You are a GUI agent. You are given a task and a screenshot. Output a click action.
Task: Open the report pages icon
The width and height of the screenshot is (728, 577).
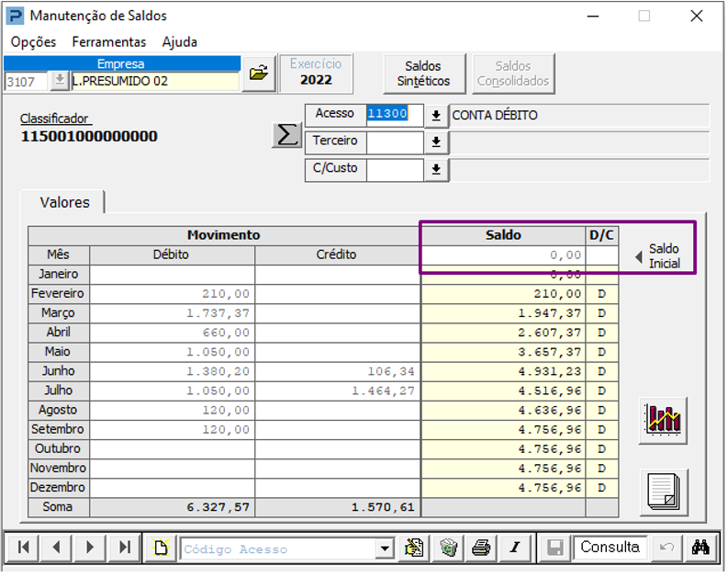(x=664, y=492)
